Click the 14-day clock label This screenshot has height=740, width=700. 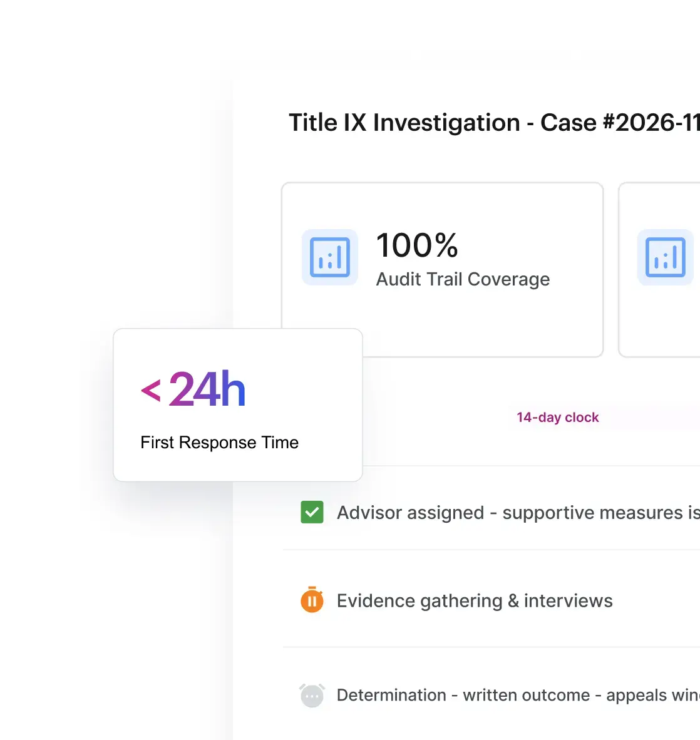coord(557,417)
